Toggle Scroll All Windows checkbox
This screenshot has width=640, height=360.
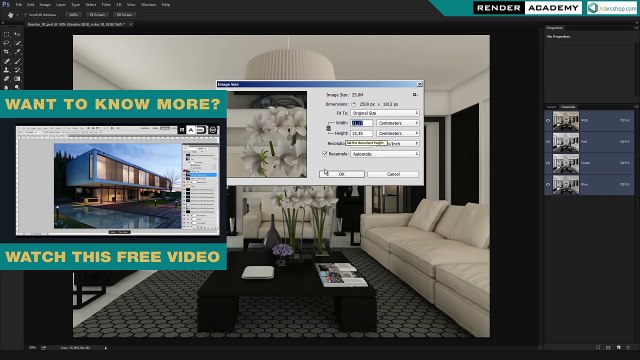[26, 15]
